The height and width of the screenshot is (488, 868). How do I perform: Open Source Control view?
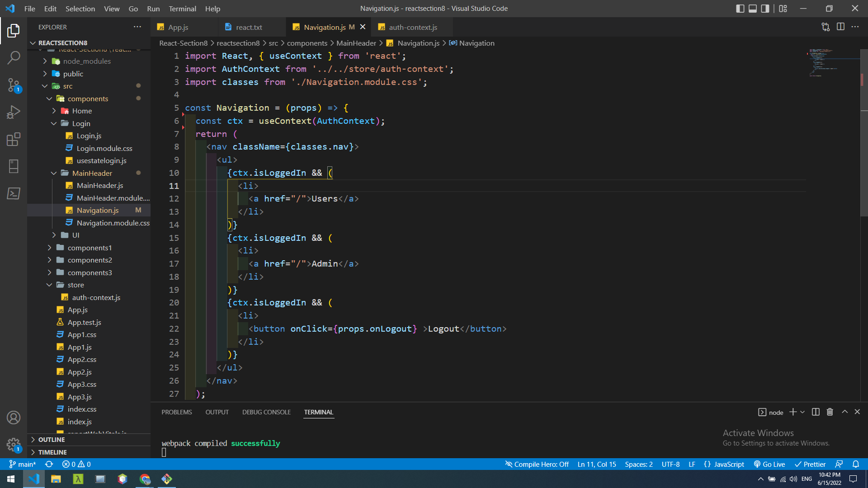pos(14,85)
